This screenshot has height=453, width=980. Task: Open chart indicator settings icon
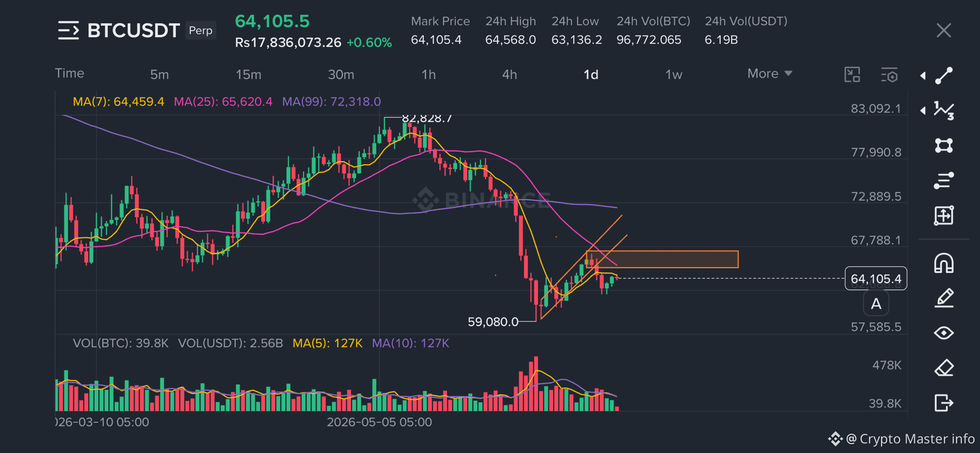(889, 75)
